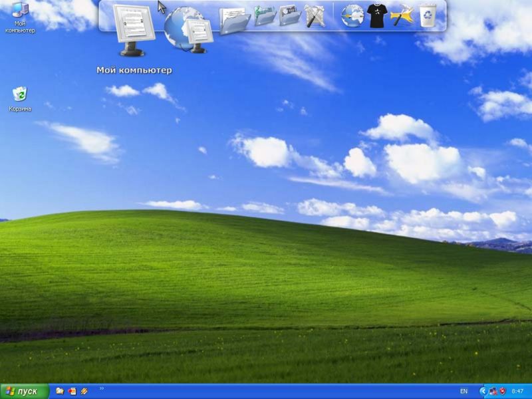Open the documents folder icon in the dock

[235, 20]
